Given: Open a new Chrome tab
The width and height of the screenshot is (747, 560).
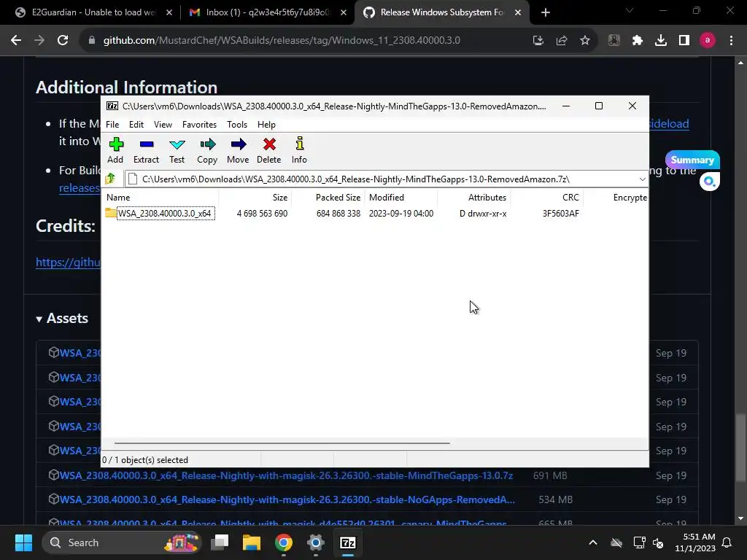Looking at the screenshot, I should [x=546, y=12].
